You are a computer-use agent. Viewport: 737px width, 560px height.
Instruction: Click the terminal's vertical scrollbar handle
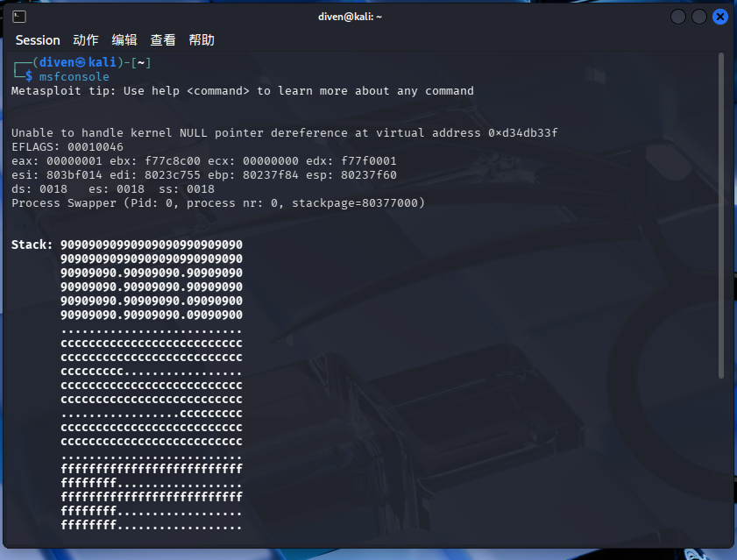click(x=721, y=215)
